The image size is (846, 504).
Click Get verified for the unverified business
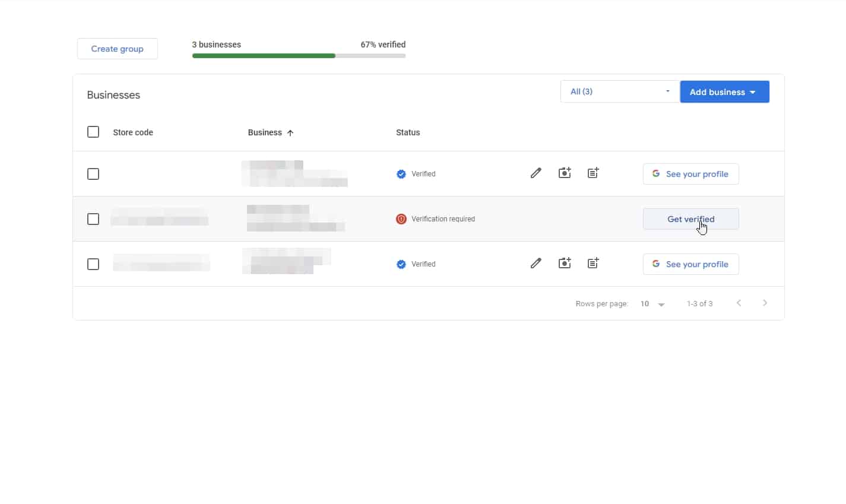(690, 218)
